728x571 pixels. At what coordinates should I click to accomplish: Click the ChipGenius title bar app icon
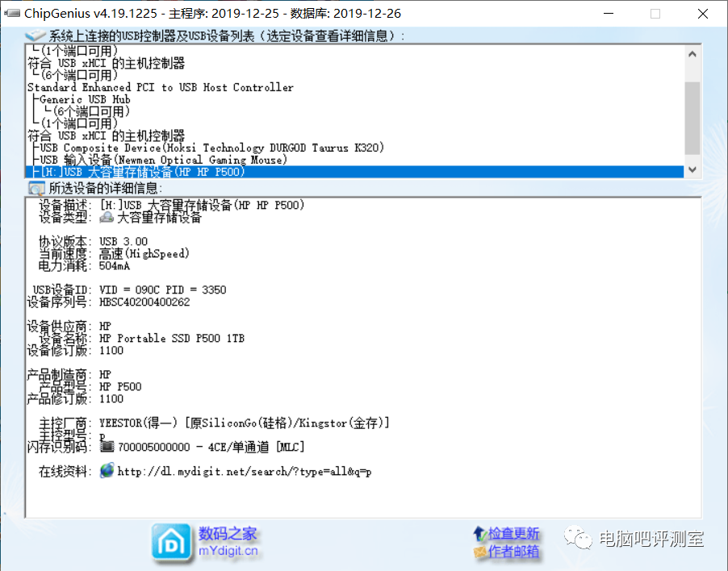click(11, 13)
